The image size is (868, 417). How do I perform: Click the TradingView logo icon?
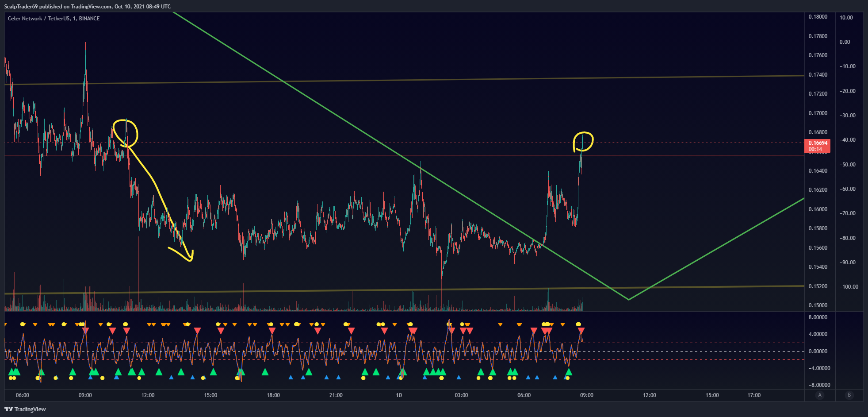(8, 409)
